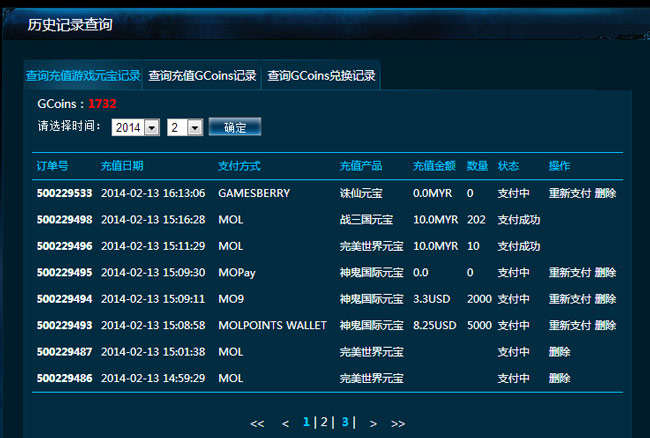Click the 状态 column header
Screen dimensions: 650x438
tap(508, 166)
